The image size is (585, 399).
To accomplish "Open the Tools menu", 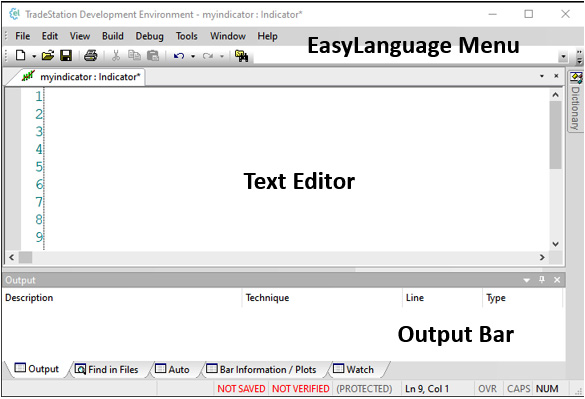I will point(187,36).
